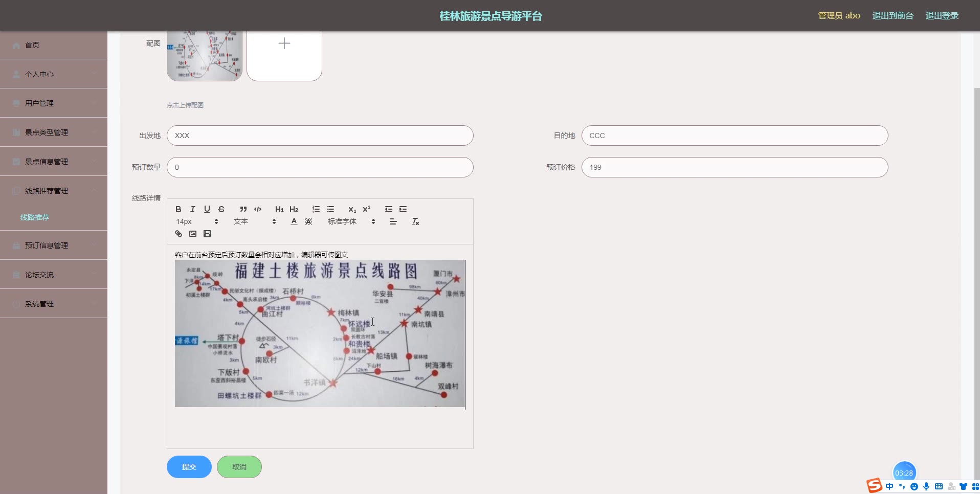
Task: Toggle blockquote formatting in the editor
Action: point(243,209)
